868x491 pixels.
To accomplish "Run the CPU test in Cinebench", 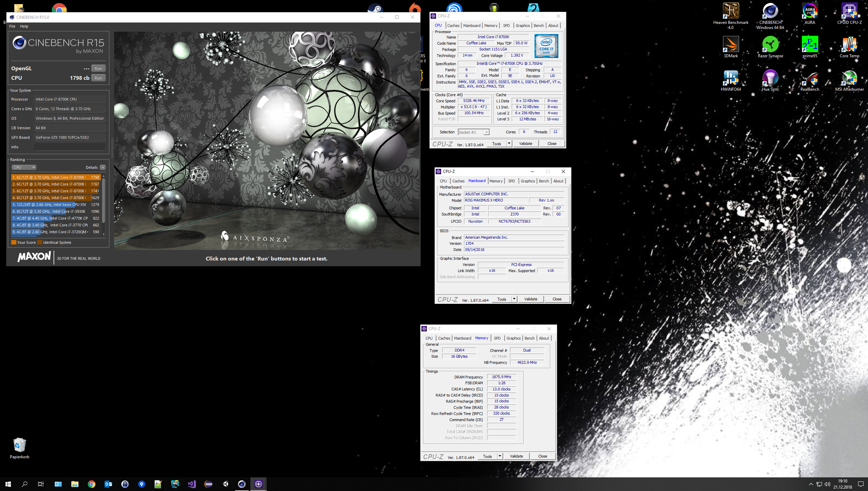I will [x=98, y=78].
